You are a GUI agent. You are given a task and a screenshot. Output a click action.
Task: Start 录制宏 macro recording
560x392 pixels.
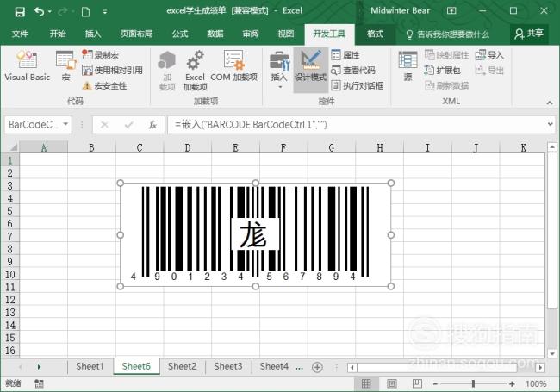(x=100, y=54)
